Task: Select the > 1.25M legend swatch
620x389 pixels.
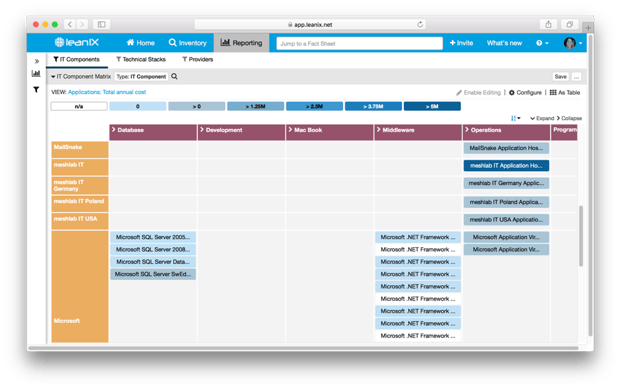Action: point(255,106)
